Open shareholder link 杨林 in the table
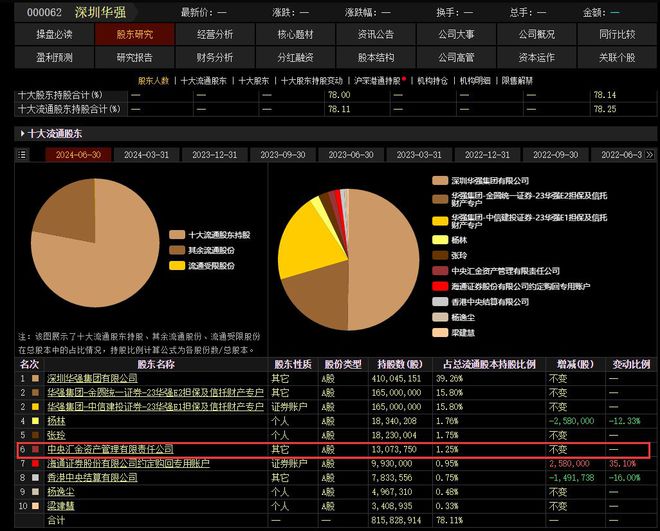 (x=56, y=421)
